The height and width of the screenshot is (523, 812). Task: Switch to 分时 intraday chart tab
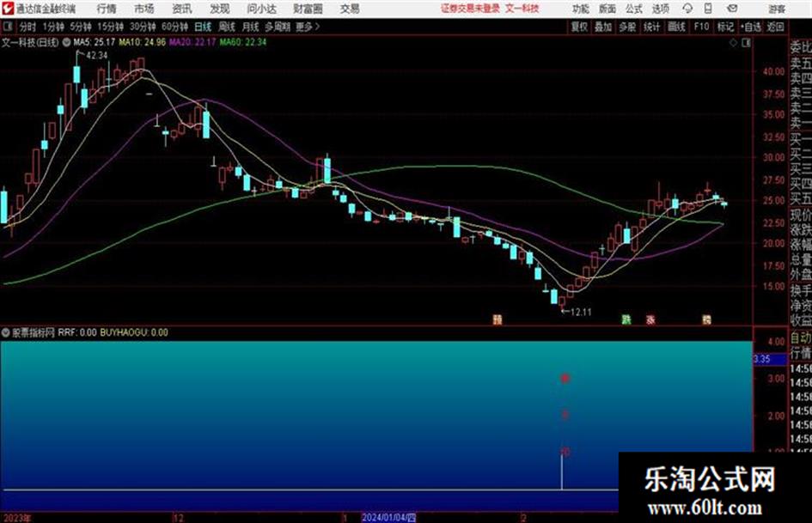(x=28, y=27)
